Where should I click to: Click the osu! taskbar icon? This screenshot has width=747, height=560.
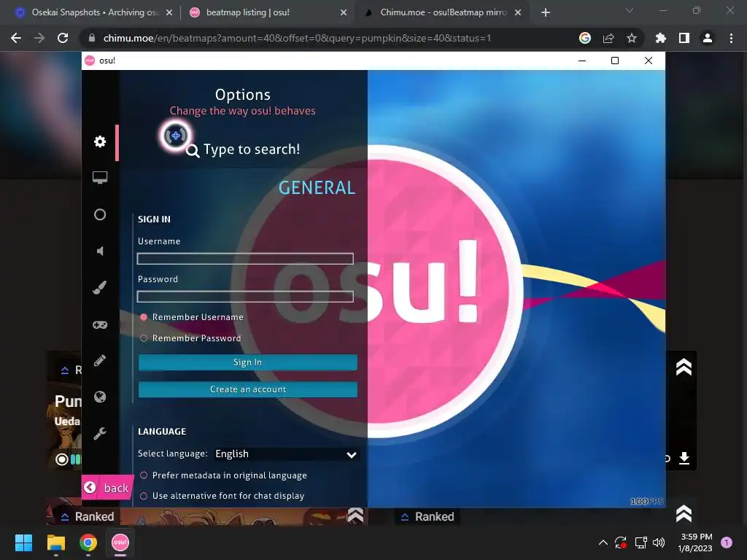pos(120,542)
